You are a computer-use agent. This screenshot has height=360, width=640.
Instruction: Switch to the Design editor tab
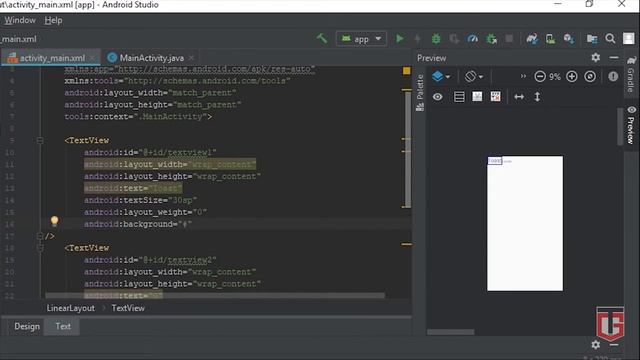click(27, 326)
